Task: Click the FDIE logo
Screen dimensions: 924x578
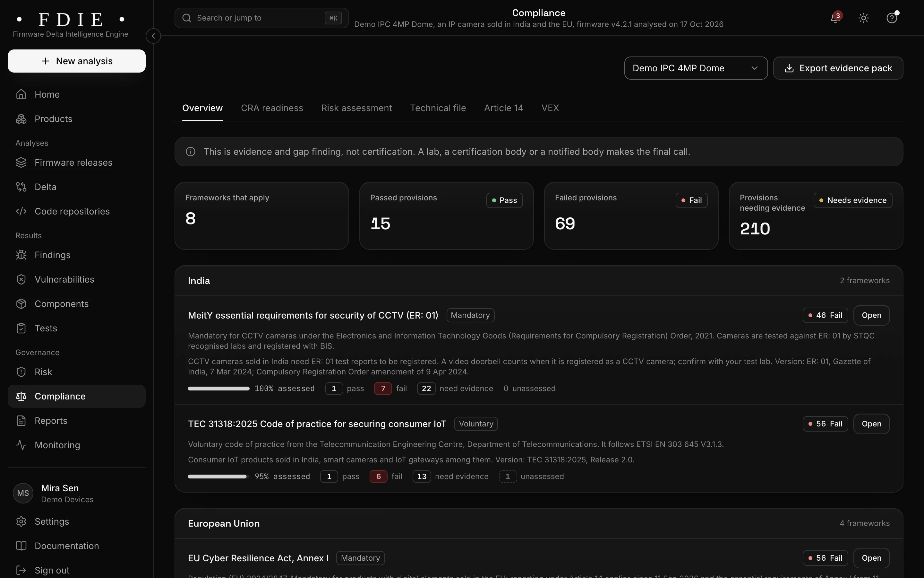Action: coord(71,19)
